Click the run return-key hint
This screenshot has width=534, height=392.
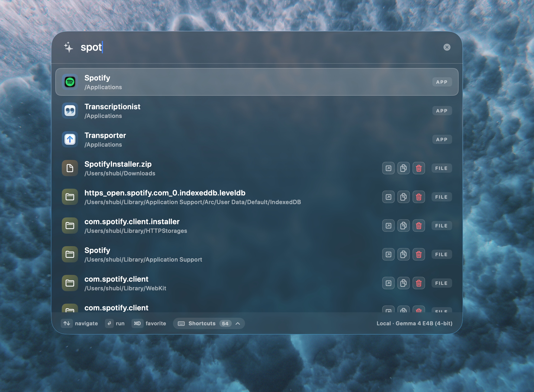115,323
